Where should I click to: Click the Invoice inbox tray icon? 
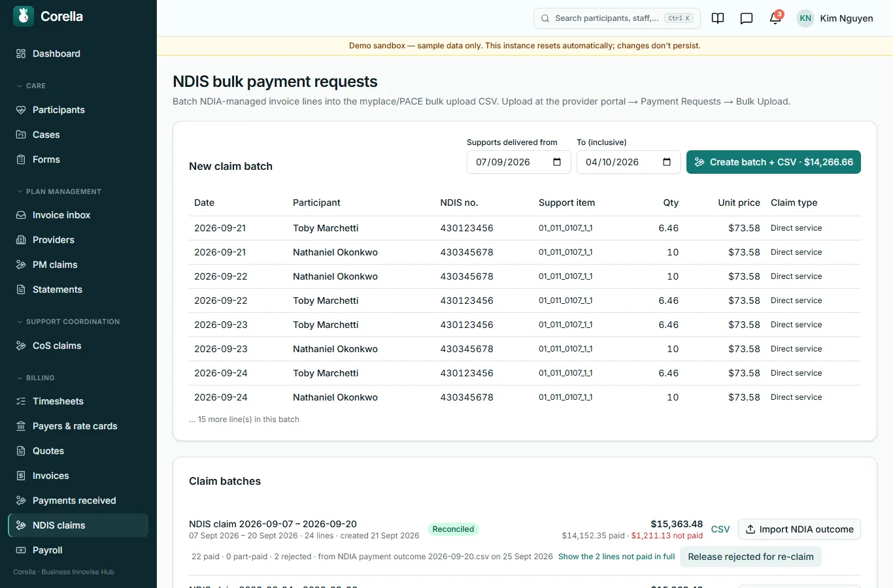tap(21, 215)
